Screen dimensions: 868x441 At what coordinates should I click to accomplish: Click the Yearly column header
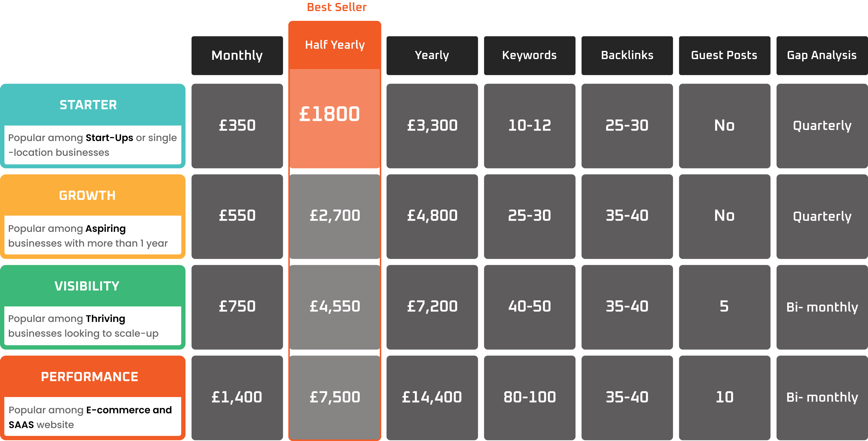click(432, 56)
